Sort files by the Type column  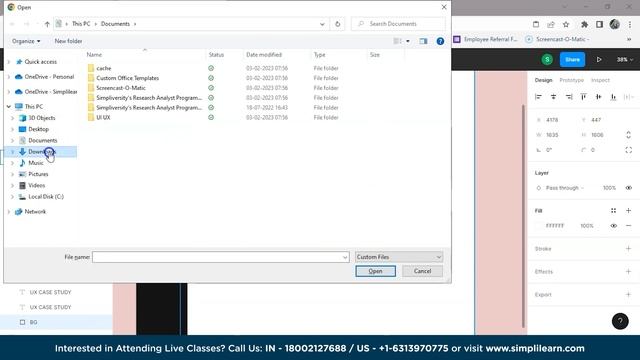pos(320,55)
